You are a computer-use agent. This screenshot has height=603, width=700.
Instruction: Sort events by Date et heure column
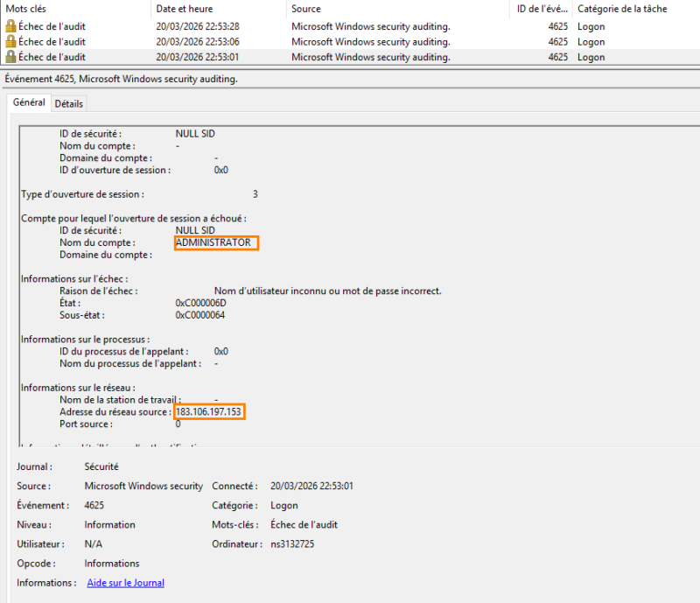coord(184,9)
